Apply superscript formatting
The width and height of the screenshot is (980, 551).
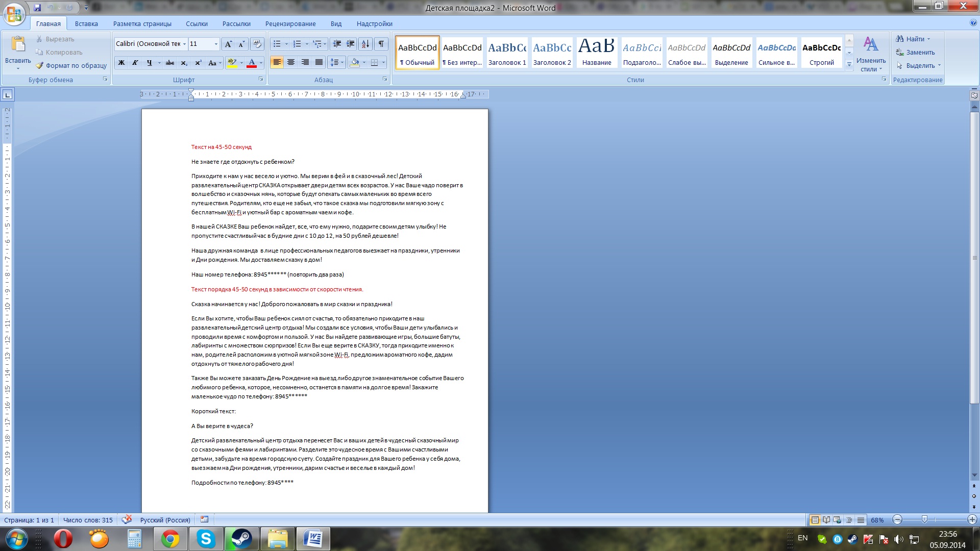coord(199,63)
